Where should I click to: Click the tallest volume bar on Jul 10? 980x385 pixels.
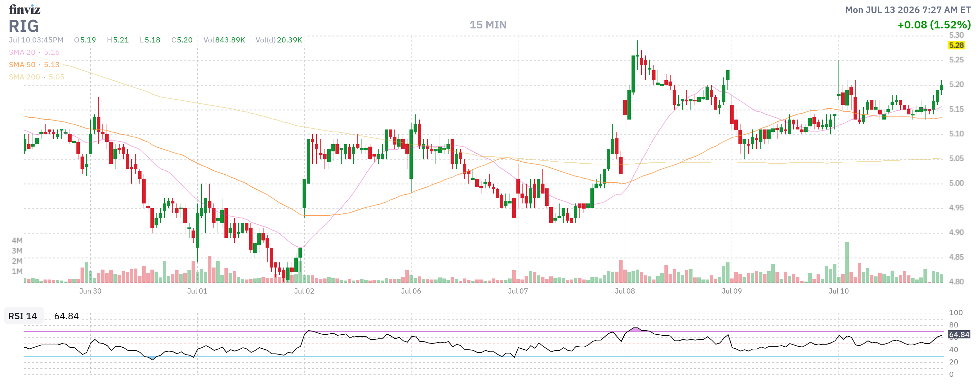pos(847,262)
